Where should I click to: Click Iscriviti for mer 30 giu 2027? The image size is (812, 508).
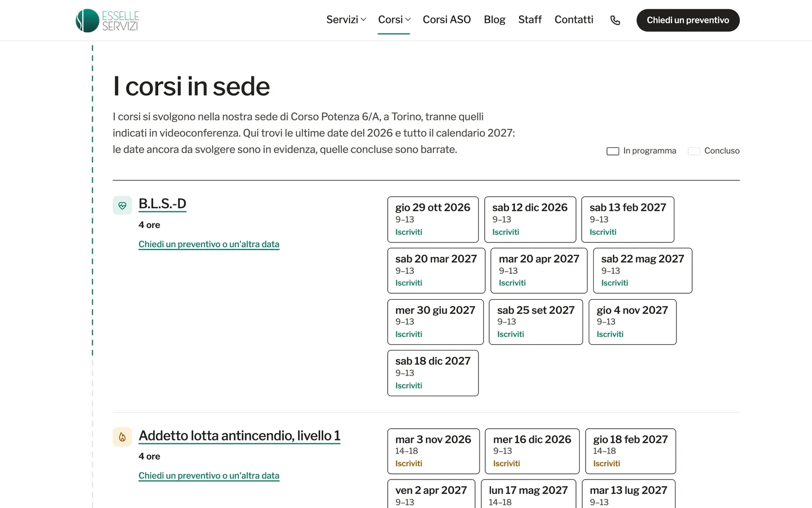409,334
